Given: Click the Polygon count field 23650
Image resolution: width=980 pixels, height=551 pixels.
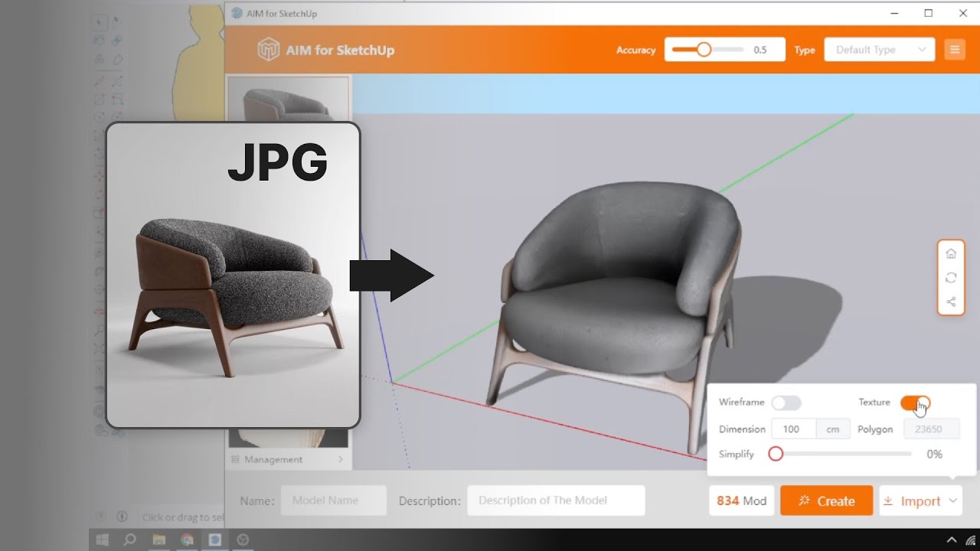Looking at the screenshot, I should click(x=932, y=429).
